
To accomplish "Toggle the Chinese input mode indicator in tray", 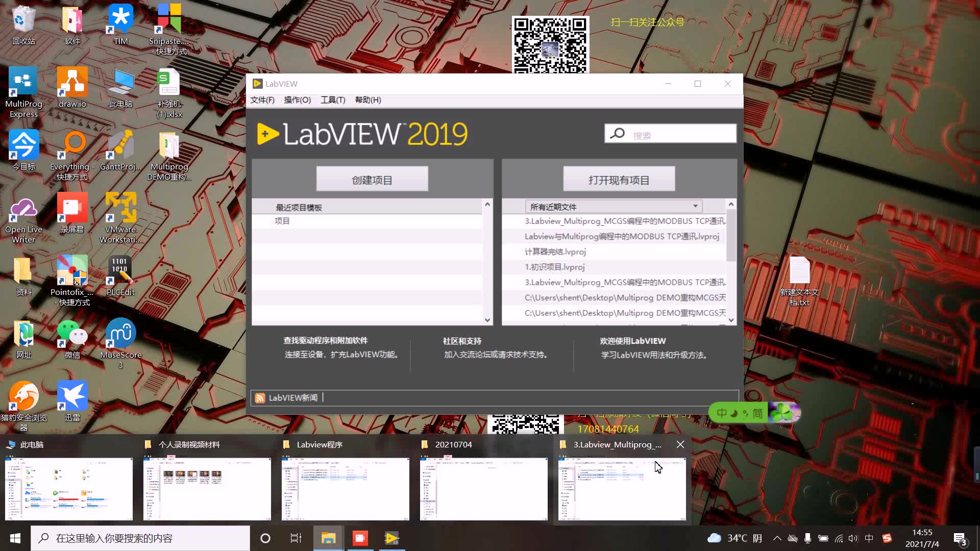I will click(869, 538).
